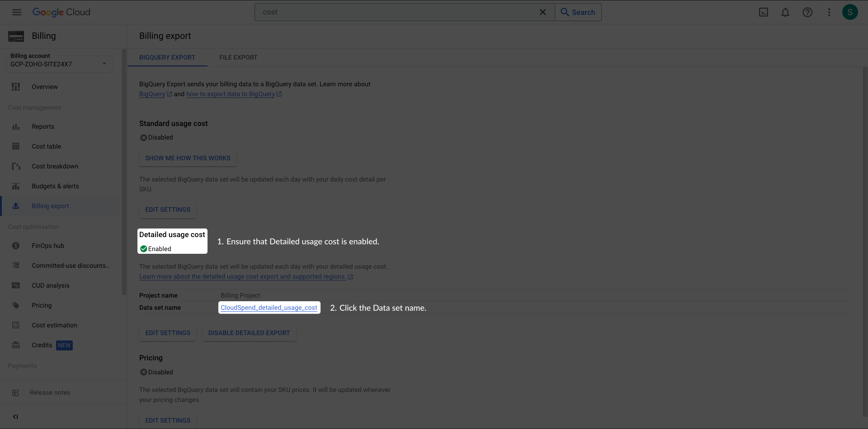The height and width of the screenshot is (429, 868).
Task: Expand the Billing account dropdown
Action: (x=59, y=63)
